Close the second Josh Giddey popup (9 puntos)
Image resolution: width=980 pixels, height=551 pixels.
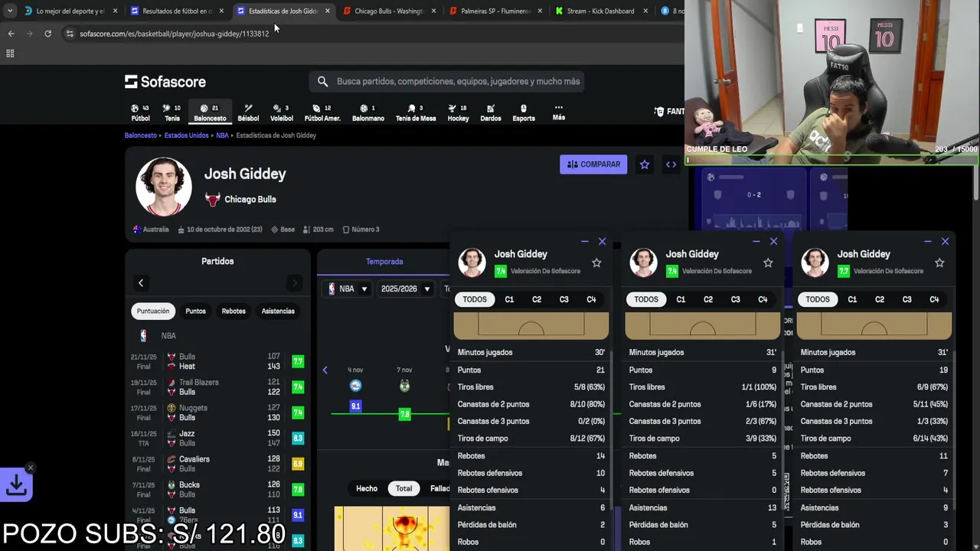pos(773,241)
